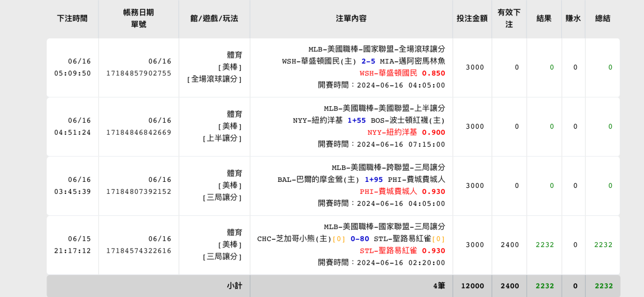This screenshot has width=644, height=297.
Task: Click team BAL-巴爾的摩金鶯(主)
Action: pyautogui.click(x=318, y=180)
